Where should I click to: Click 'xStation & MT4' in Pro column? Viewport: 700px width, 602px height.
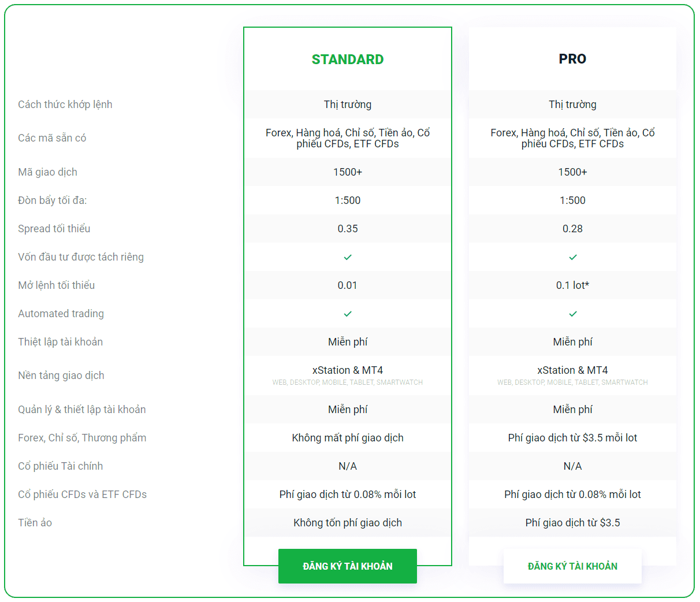pos(572,370)
